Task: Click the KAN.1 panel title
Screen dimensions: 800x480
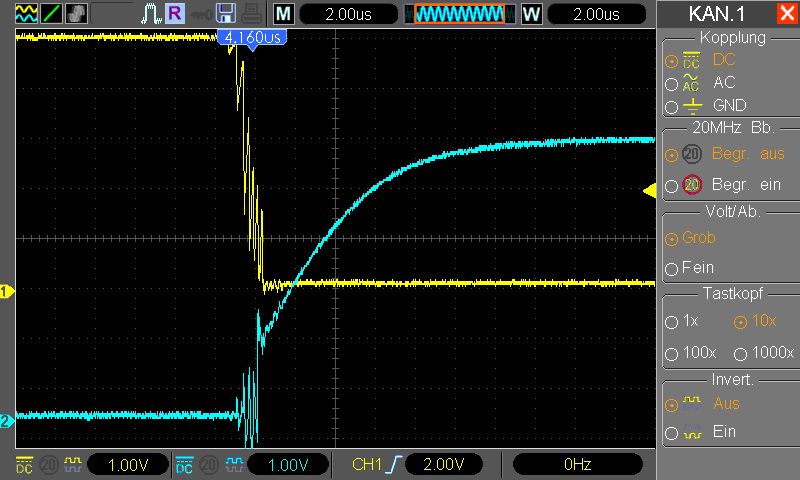Action: [x=716, y=14]
